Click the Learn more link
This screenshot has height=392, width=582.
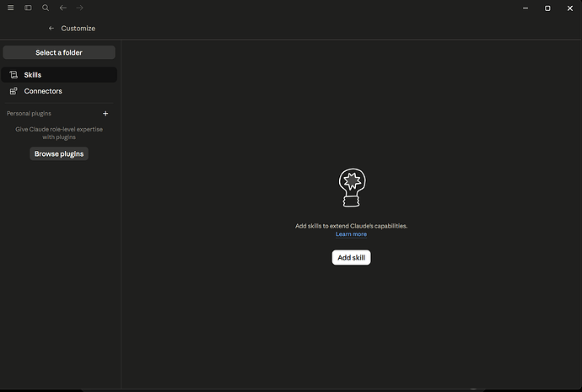(351, 234)
